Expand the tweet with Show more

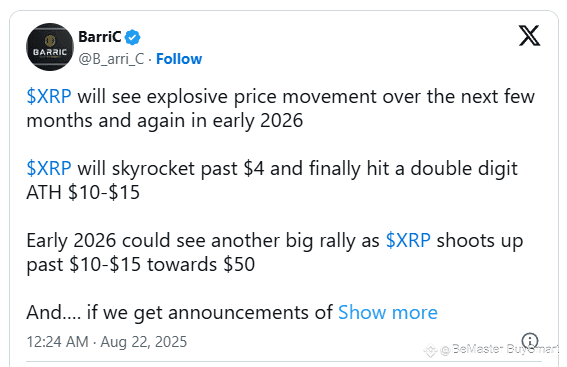(x=388, y=312)
